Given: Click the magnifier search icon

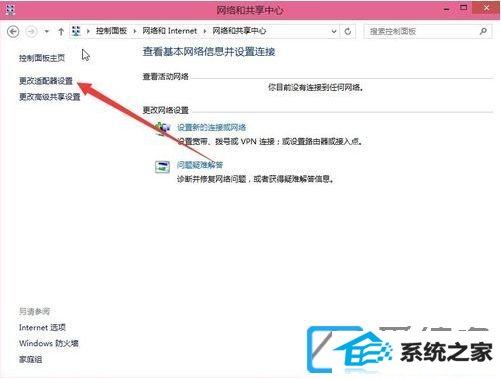Looking at the screenshot, I should click(x=483, y=31).
